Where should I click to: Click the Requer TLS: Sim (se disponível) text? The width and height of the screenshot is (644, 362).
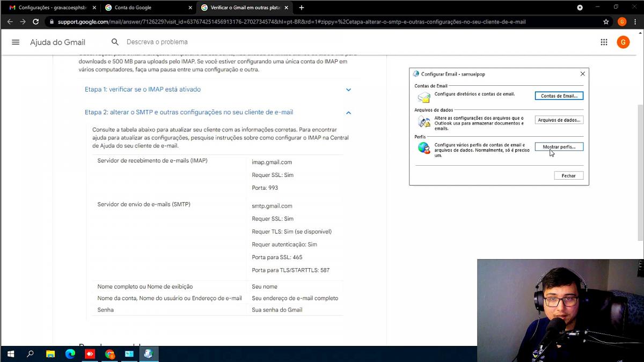[292, 232]
